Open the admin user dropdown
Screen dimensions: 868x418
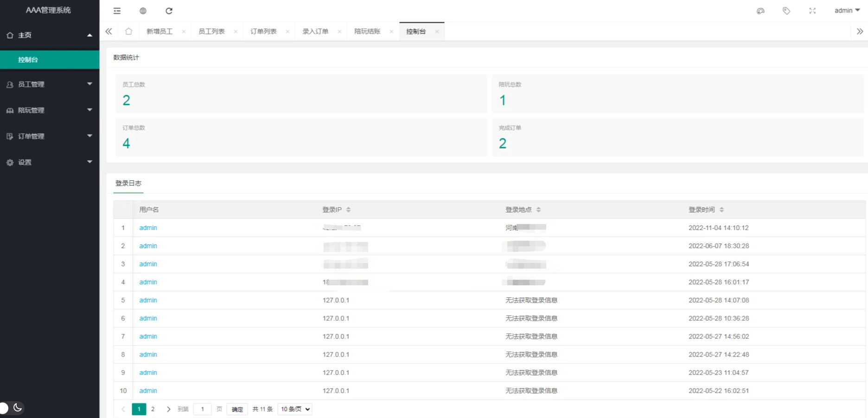tap(847, 11)
